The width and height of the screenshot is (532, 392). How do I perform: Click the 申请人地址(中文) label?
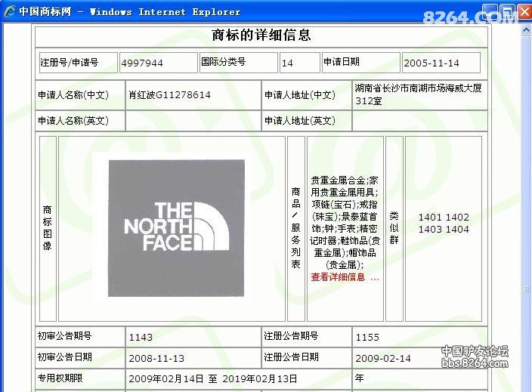tap(300, 95)
